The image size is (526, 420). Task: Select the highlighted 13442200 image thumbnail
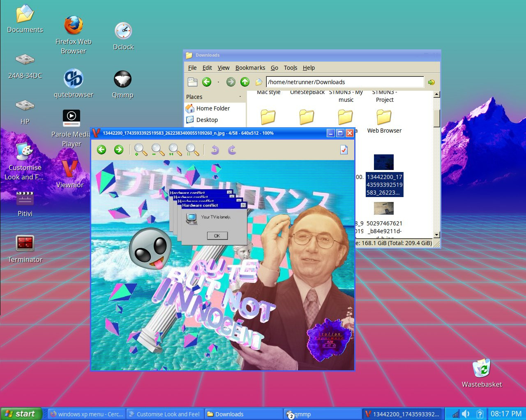(383, 162)
